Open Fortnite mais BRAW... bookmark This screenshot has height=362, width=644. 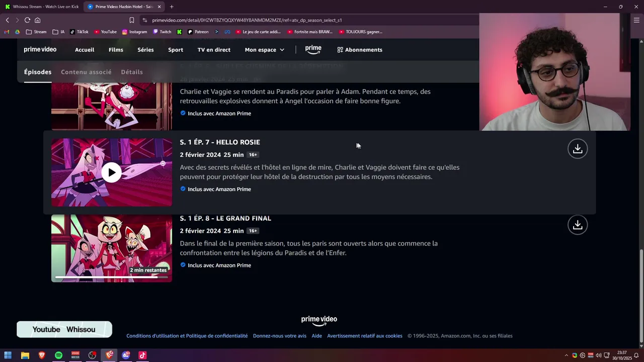310,32
